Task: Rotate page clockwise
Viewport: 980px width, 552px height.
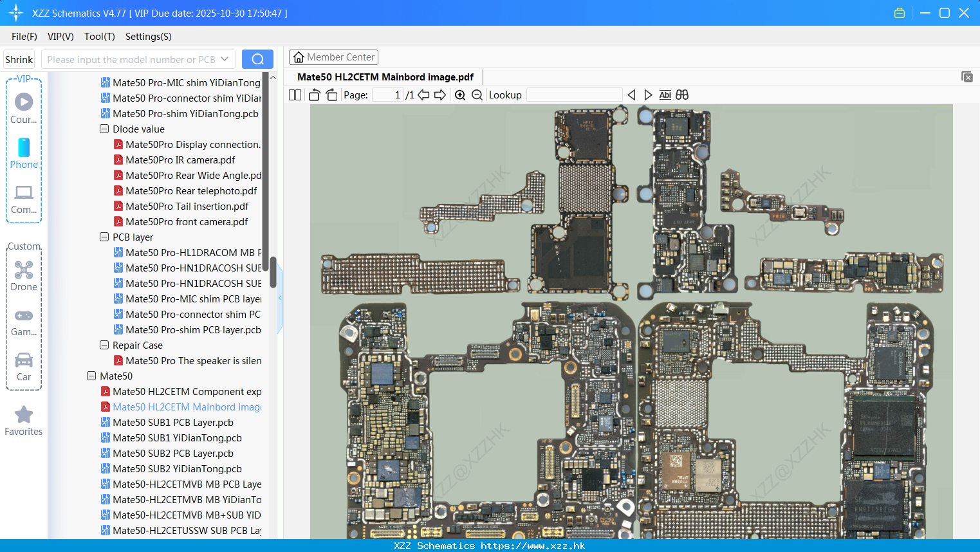Action: click(331, 95)
